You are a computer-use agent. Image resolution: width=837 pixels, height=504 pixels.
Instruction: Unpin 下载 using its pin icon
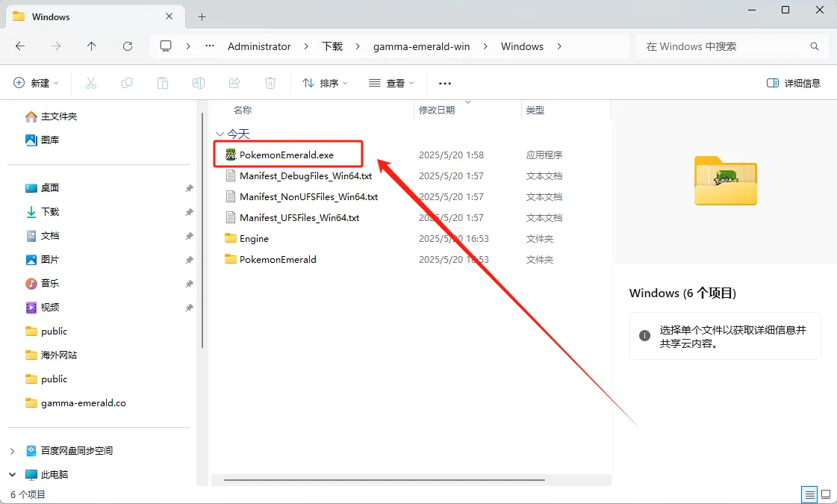point(189,213)
